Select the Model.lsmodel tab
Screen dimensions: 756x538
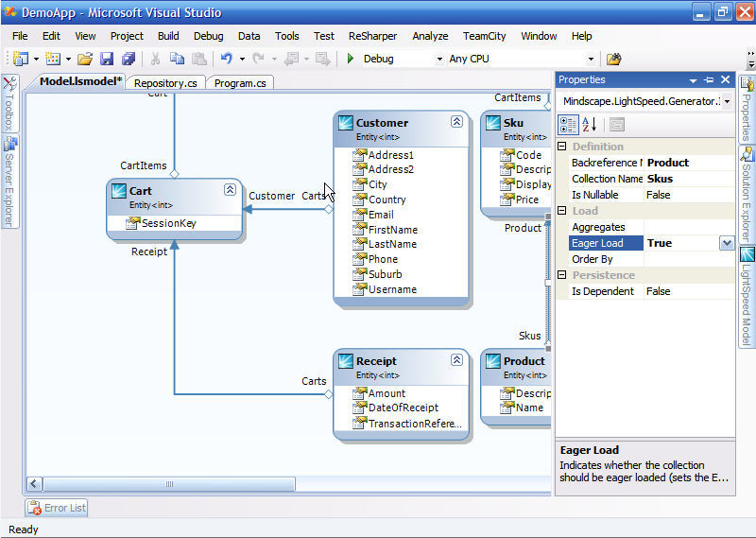[80, 81]
